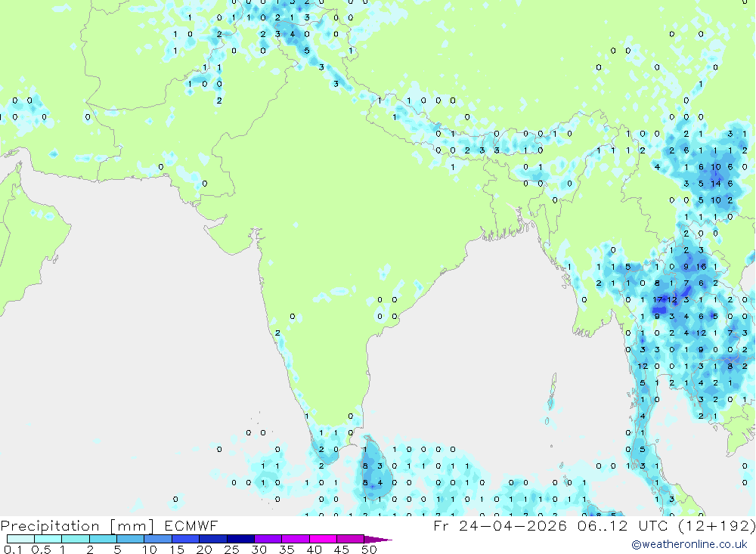The width and height of the screenshot is (756, 554).
Task: Select the 15–20 mm blue legend swatch
Action: 185,539
